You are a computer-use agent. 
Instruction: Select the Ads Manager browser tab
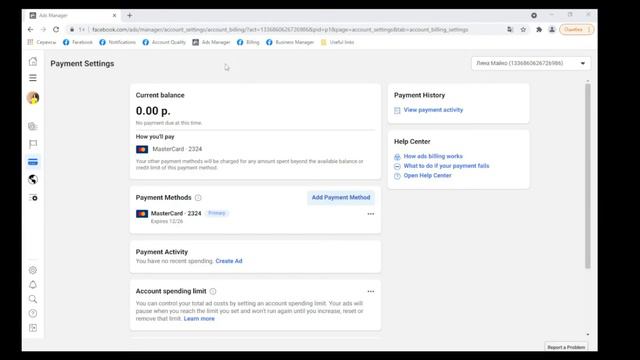pyautogui.click(x=73, y=16)
